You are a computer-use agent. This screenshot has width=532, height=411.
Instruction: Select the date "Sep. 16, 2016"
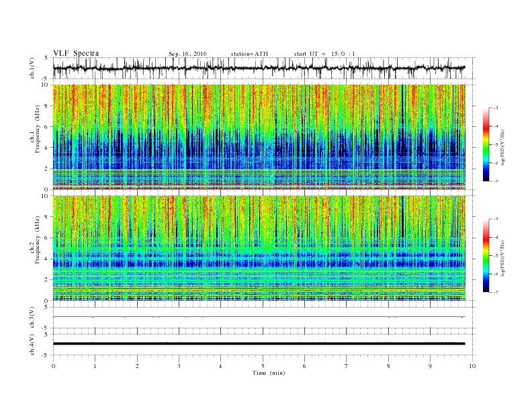click(187, 54)
